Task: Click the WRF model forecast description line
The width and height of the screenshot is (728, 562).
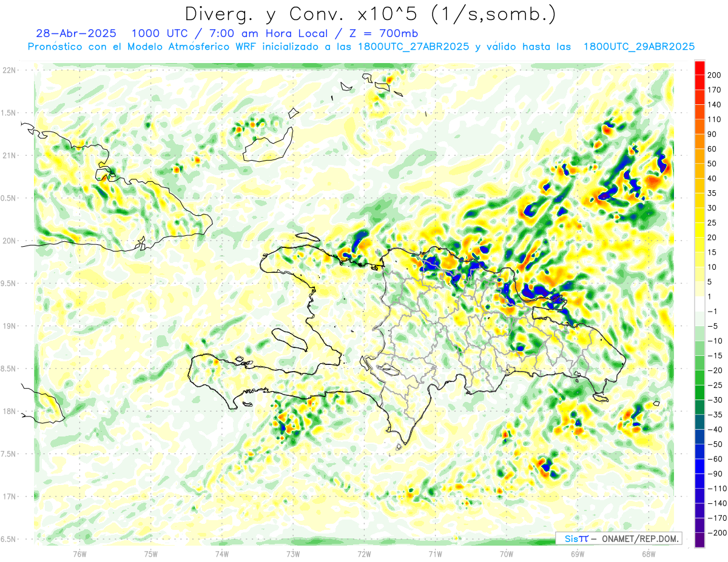Action: [x=361, y=47]
